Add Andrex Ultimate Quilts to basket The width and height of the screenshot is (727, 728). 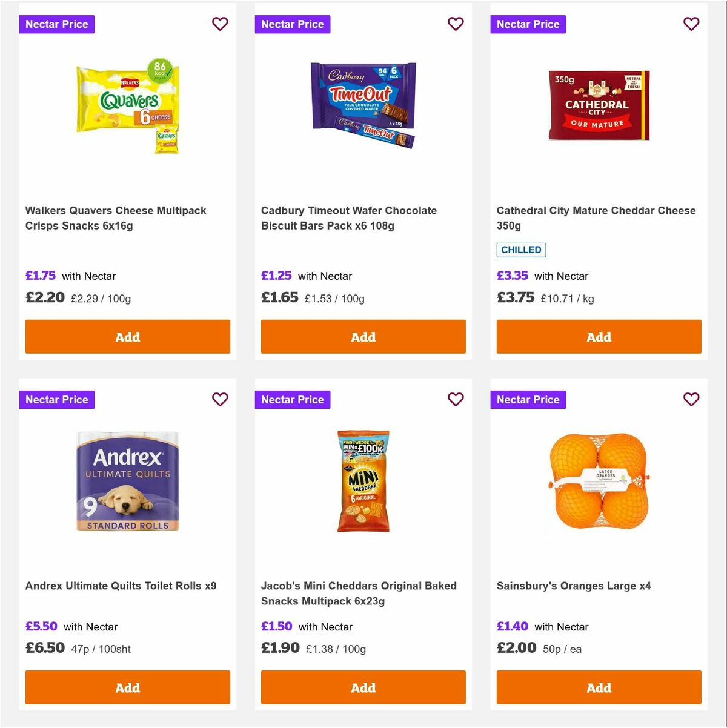click(x=127, y=687)
